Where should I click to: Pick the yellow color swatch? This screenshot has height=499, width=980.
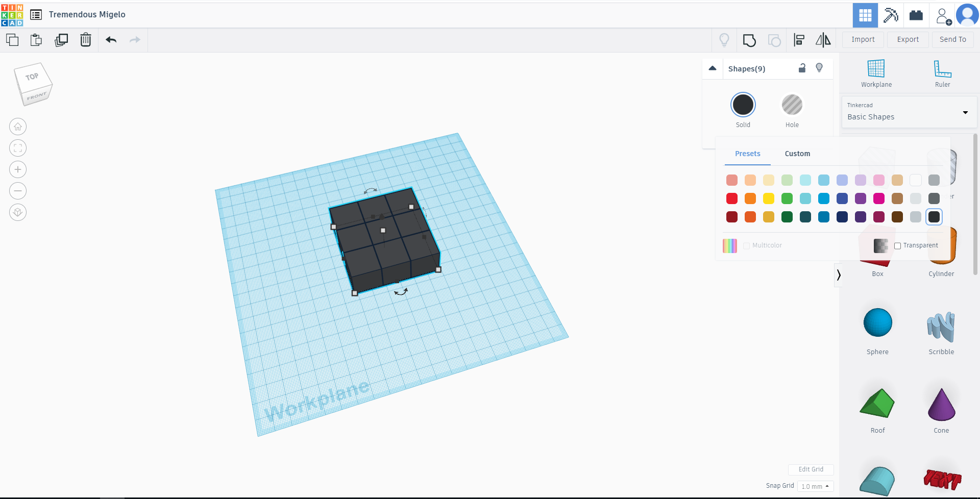click(x=769, y=198)
